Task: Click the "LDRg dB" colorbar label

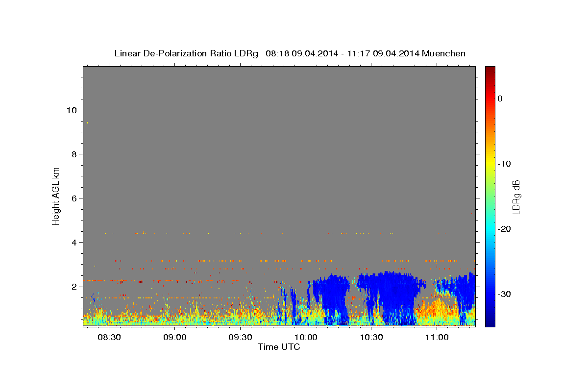Action: pyautogui.click(x=515, y=196)
